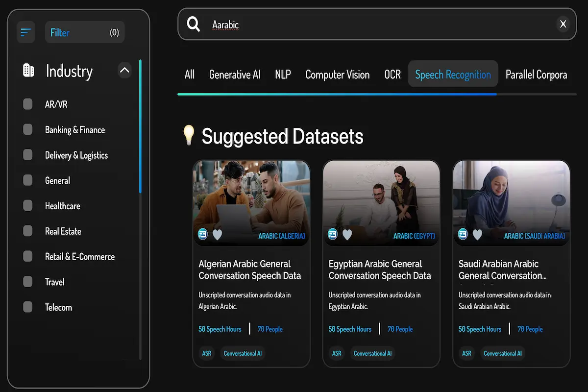Click the ARABIC (EGYPT) language label

click(x=414, y=236)
